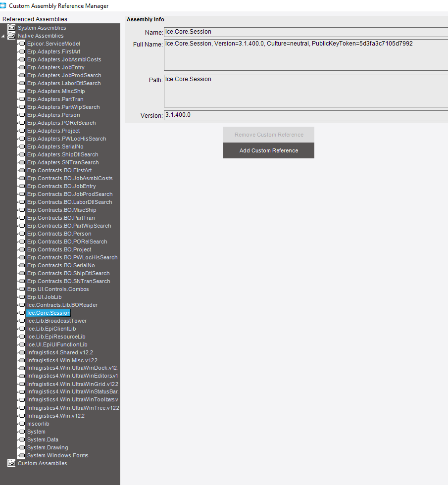This screenshot has height=485, width=448.
Task: Click the assembly icon beside Erp.Adapters.Project
Action: click(22, 131)
